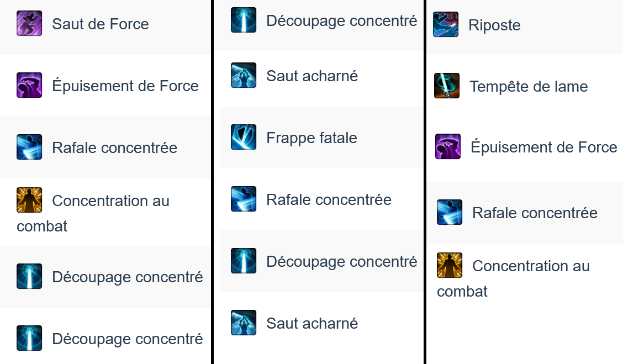Click Découpage concentré icon at top of middle column
Screen dimensions: 623x364
pyautogui.click(x=244, y=20)
